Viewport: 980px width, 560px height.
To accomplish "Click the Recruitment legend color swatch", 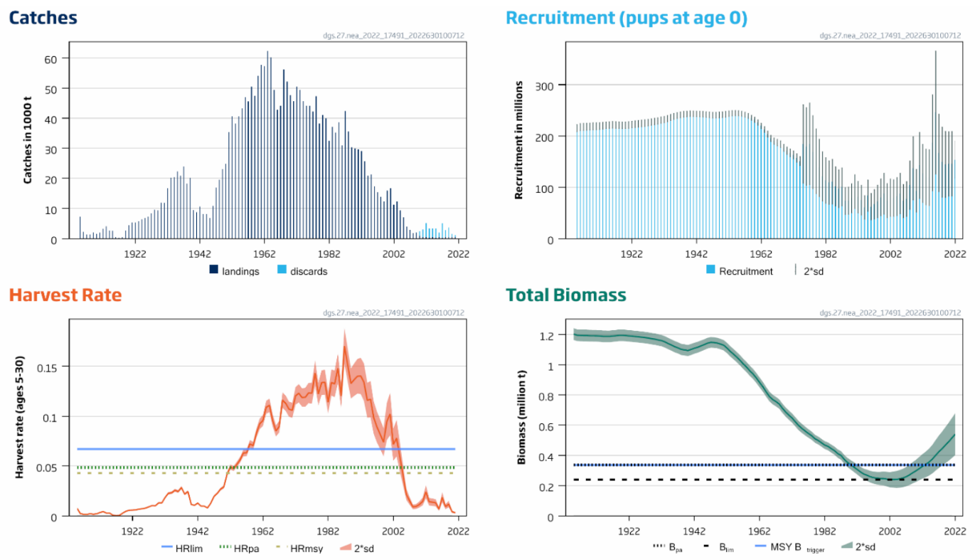I will tap(710, 270).
